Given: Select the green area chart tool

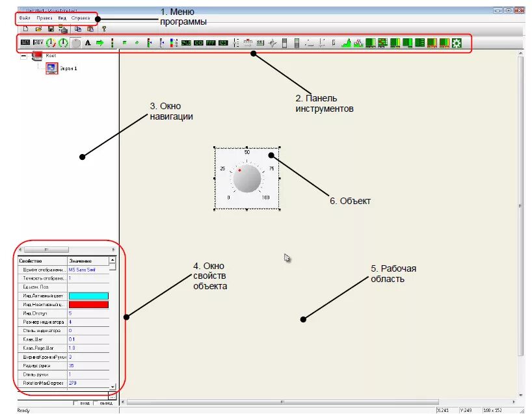Looking at the screenshot, I should (x=346, y=43).
